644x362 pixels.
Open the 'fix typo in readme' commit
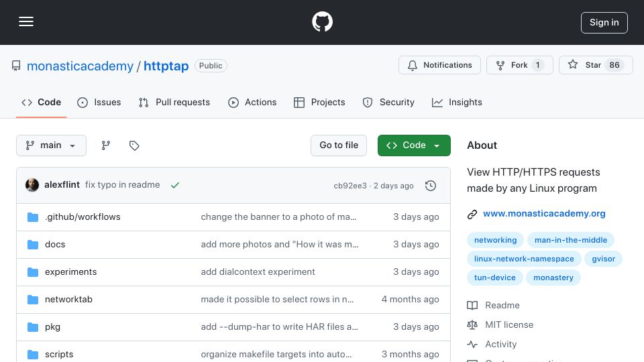[122, 185]
